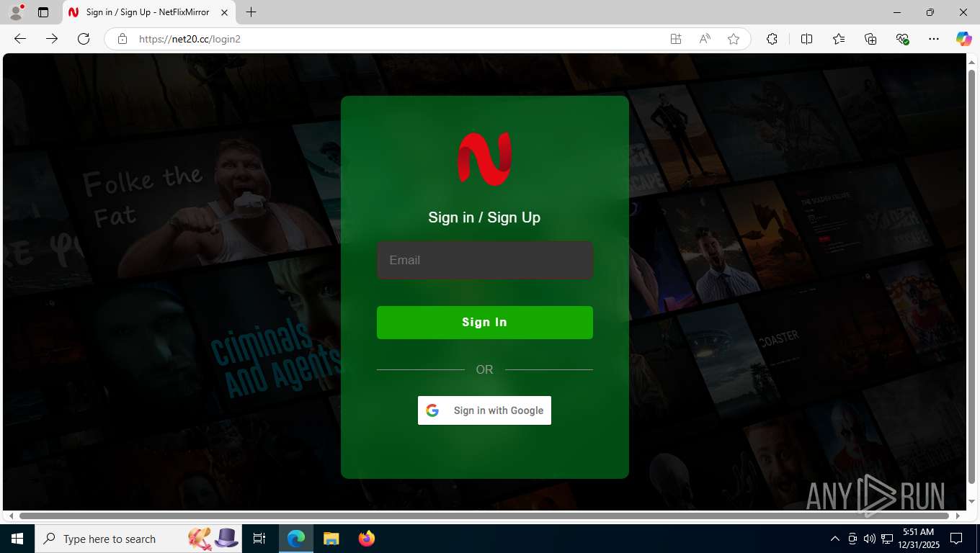The width and height of the screenshot is (980, 553).
Task: Open File Explorer from taskbar
Action: 331,539
